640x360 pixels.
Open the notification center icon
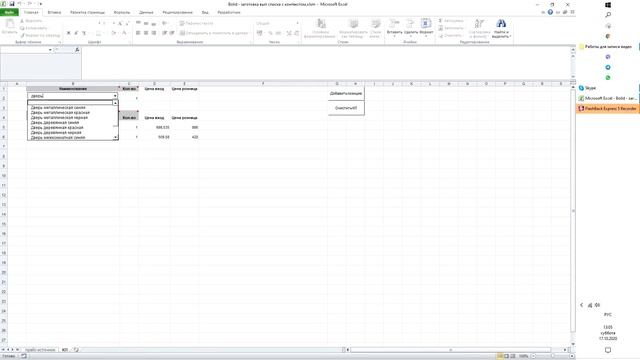608,350
